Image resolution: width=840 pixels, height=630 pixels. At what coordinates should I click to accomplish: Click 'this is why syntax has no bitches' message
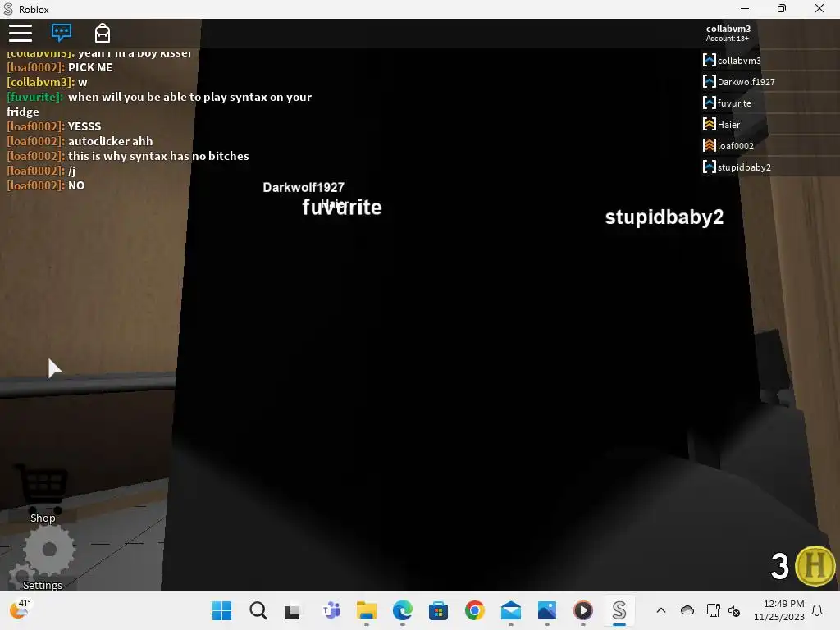coord(158,156)
